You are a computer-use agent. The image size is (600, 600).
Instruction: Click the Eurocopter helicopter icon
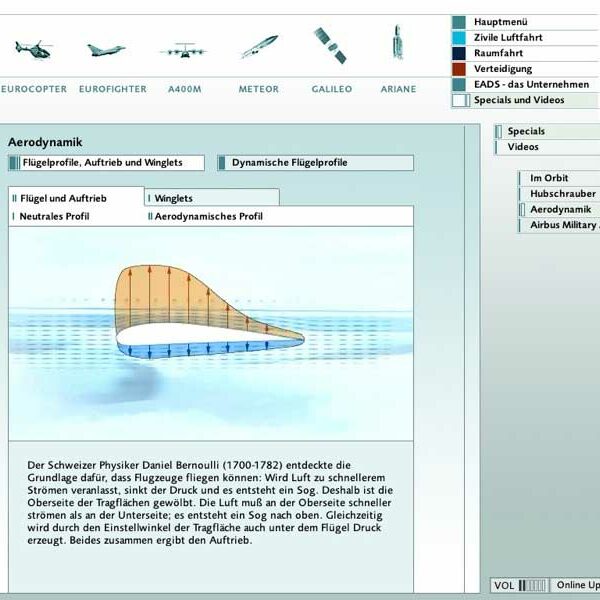33,49
